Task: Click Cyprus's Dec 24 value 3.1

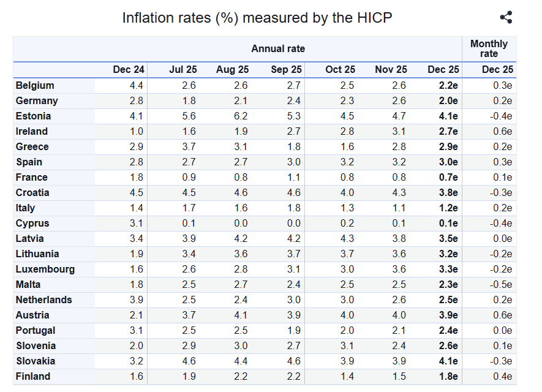Action: (137, 224)
